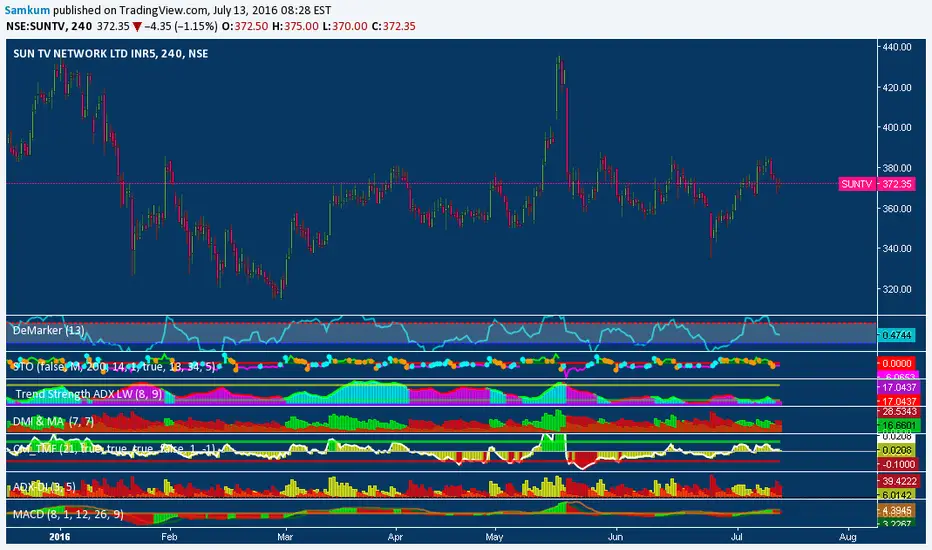The height and width of the screenshot is (550, 932).
Task: Click the red 39.4222 ADX-DI value tag
Action: click(899, 481)
